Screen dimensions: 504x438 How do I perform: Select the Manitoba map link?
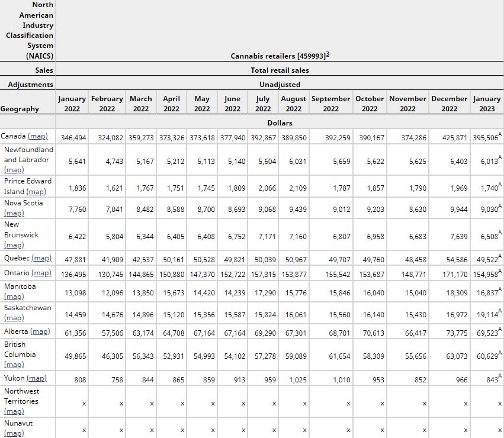14,297
